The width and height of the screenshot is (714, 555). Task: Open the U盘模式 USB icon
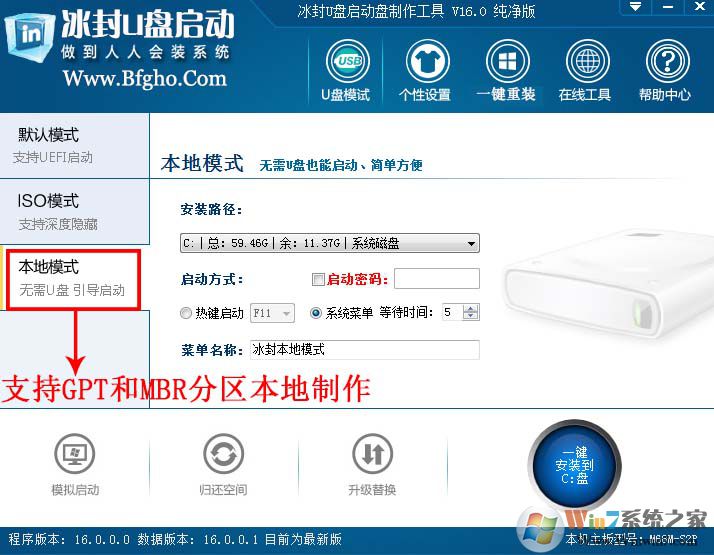(347, 61)
